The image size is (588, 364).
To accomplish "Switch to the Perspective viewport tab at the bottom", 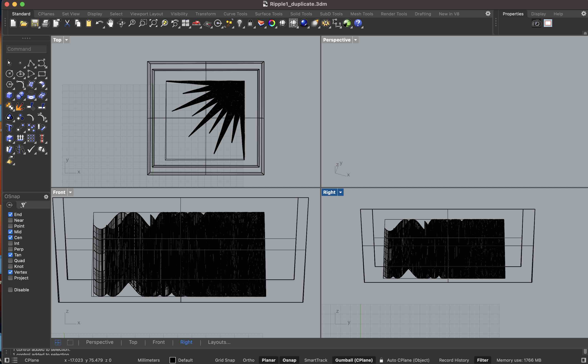I will (x=100, y=342).
